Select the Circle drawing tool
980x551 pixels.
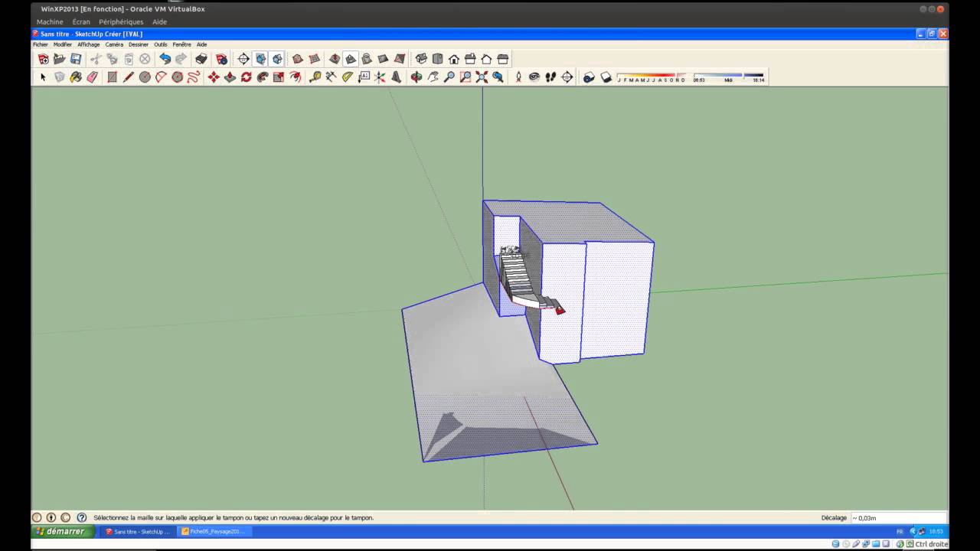tap(145, 77)
